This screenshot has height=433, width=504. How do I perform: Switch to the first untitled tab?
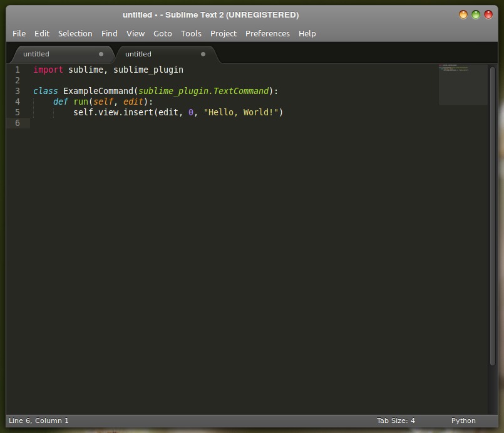(61, 54)
